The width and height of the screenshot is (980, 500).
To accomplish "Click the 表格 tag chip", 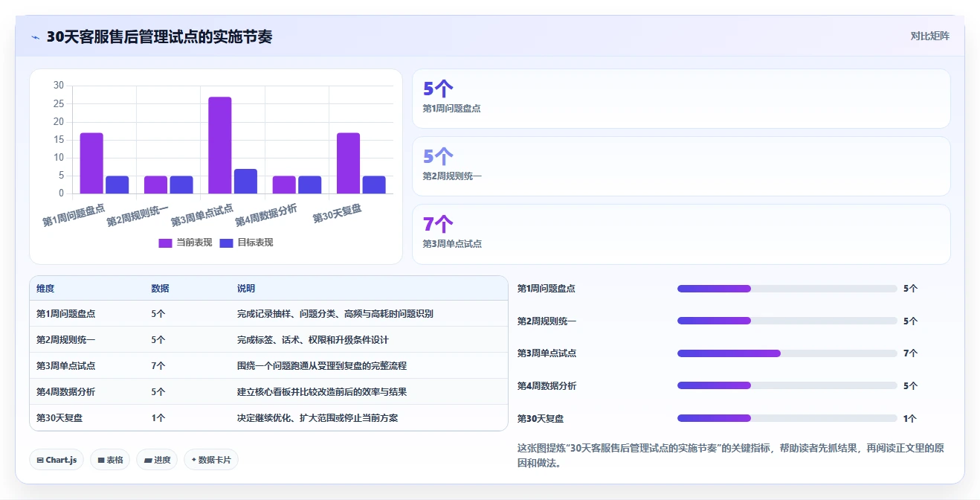I will (110, 460).
